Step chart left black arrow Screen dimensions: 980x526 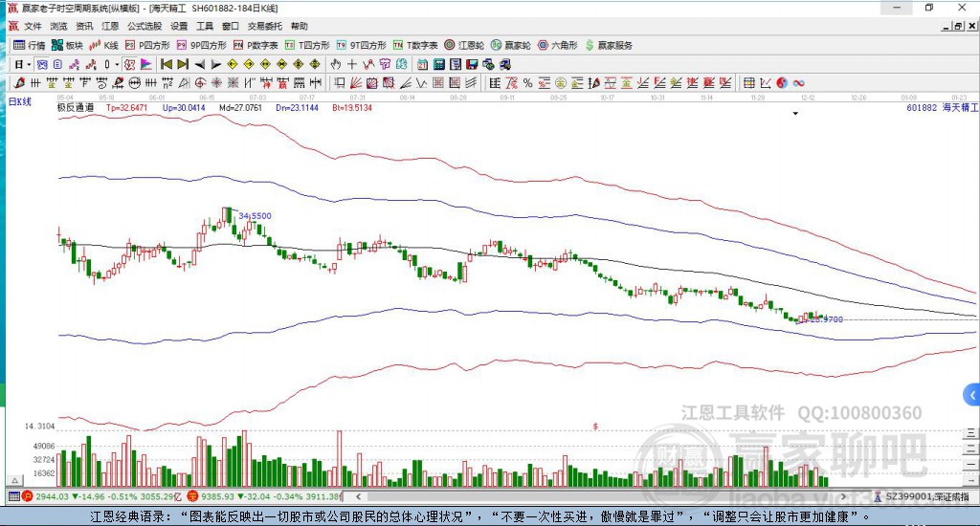point(199,64)
